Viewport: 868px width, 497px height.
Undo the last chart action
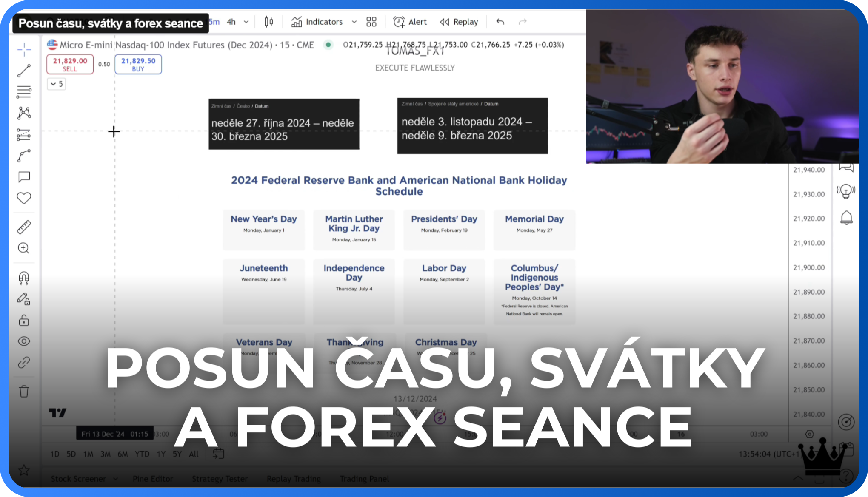(x=500, y=22)
